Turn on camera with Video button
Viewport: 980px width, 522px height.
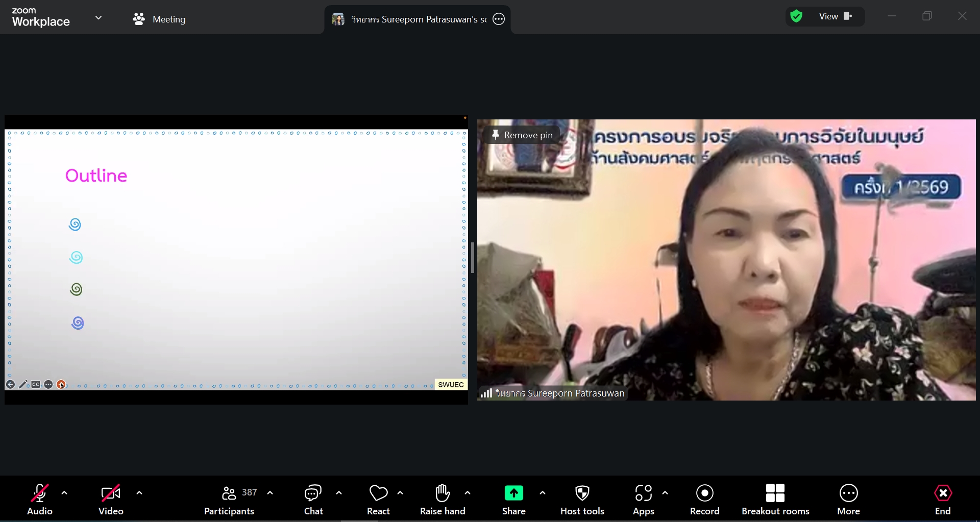coord(111,499)
